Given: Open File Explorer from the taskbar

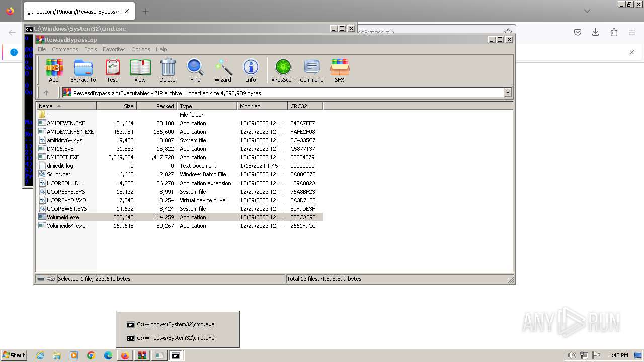Looking at the screenshot, I should click(x=57, y=355).
